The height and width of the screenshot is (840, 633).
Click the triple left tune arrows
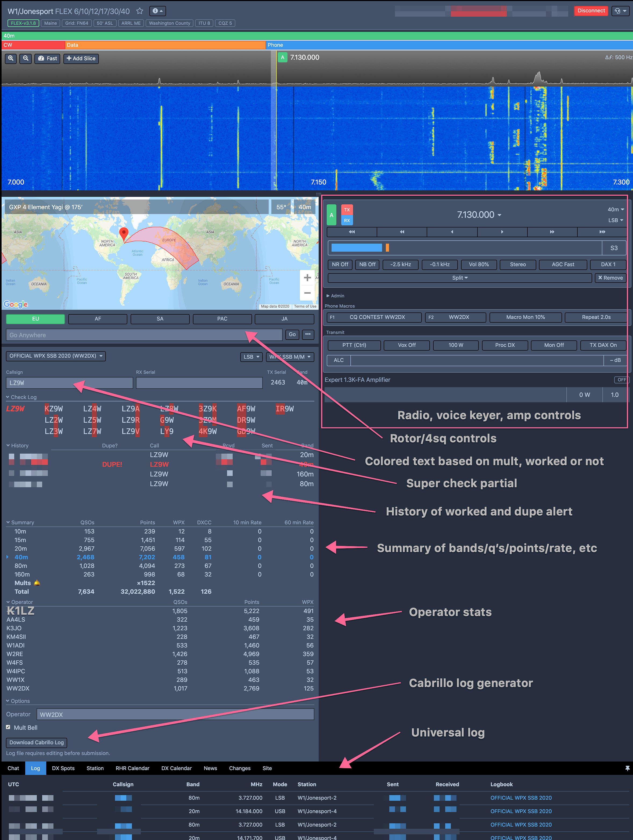352,232
